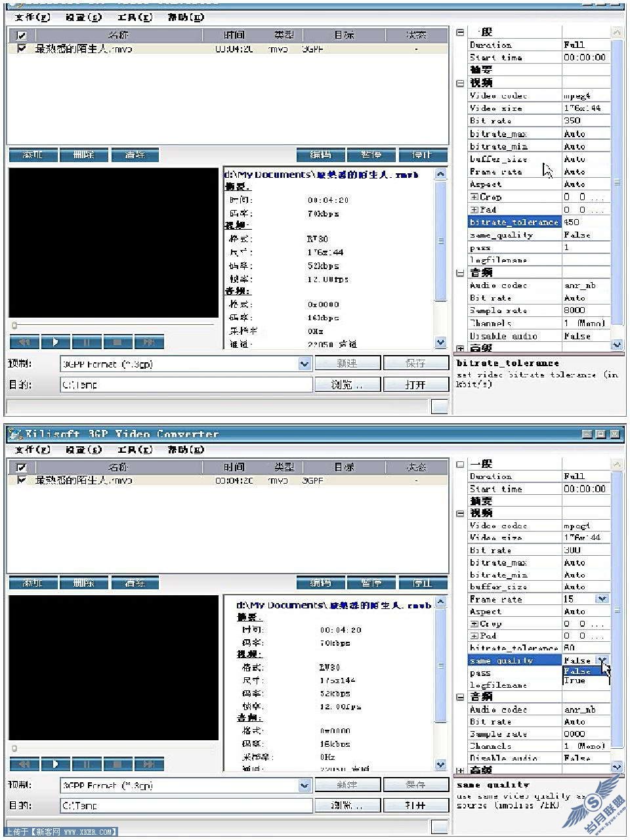Screen dimensions: 630x840
Task: Click the fast-forward button in the upper window
Action: click(149, 342)
